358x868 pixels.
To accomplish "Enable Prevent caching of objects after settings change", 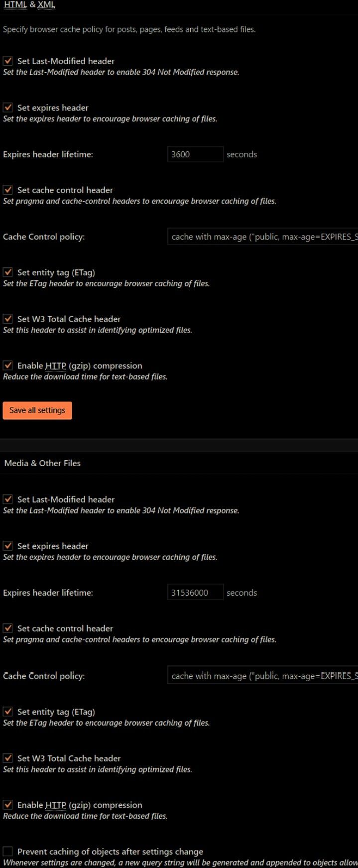I will pos(8,852).
